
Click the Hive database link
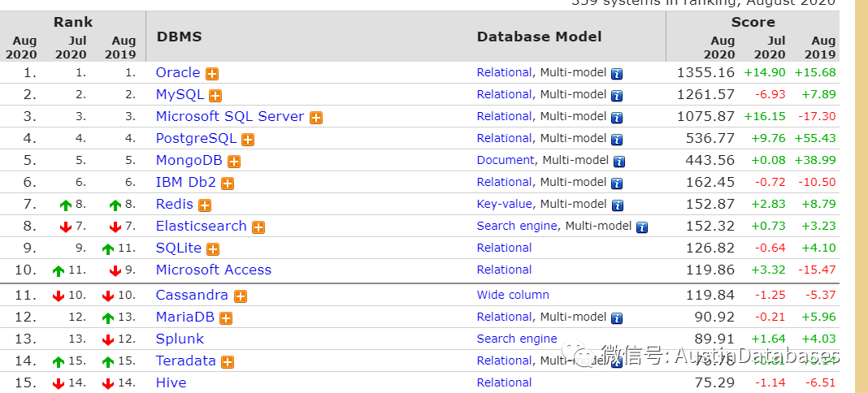point(171,382)
